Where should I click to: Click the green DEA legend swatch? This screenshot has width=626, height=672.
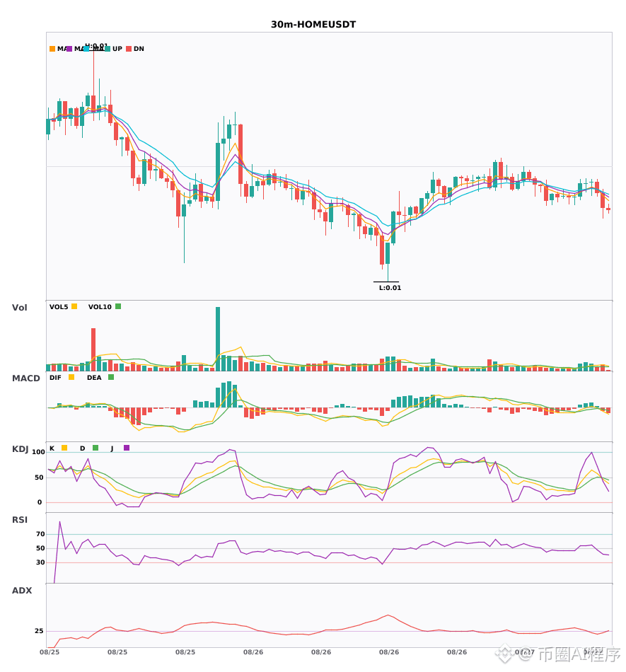111,377
